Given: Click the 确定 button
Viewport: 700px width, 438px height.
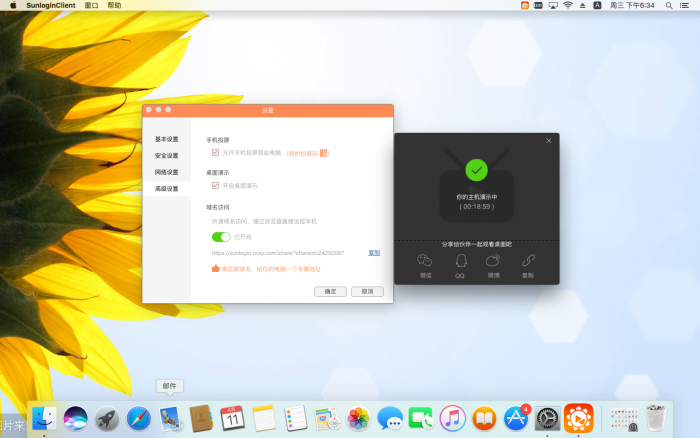Looking at the screenshot, I should 330,291.
